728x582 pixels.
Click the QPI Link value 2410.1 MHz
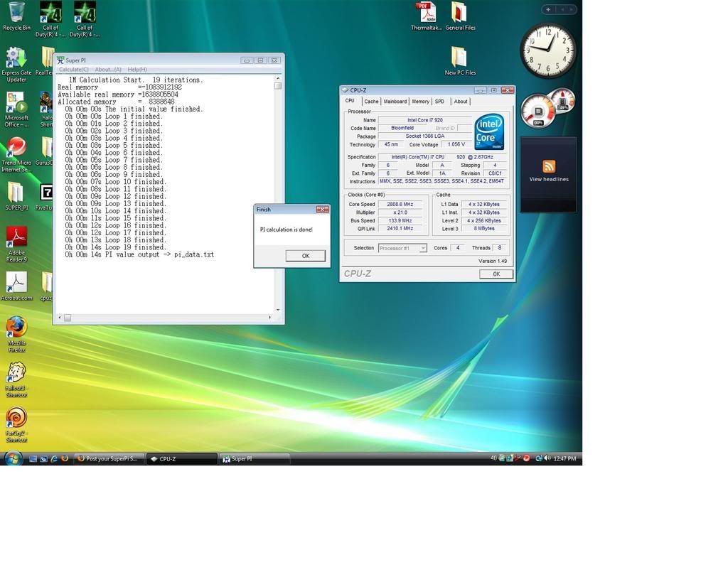coord(400,229)
